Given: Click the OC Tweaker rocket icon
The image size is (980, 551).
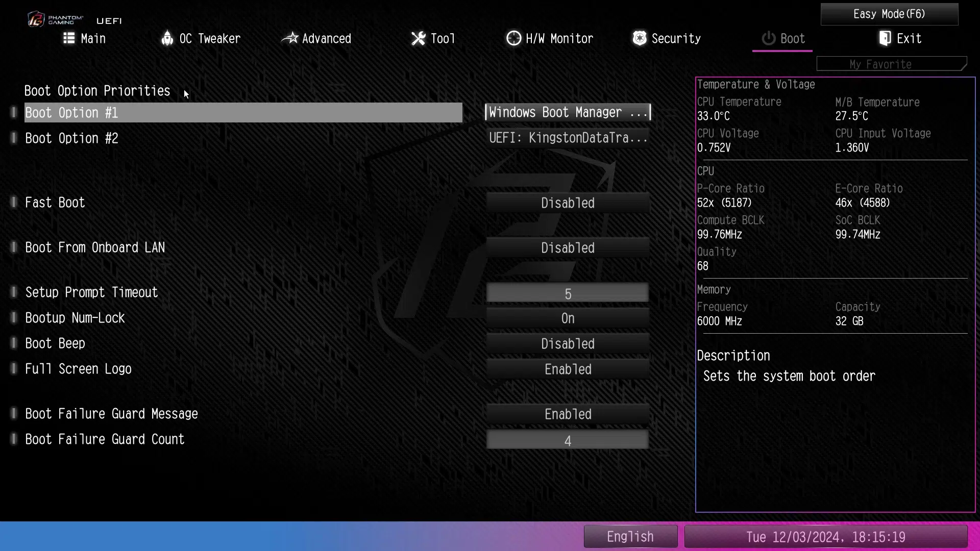Looking at the screenshot, I should (x=167, y=38).
